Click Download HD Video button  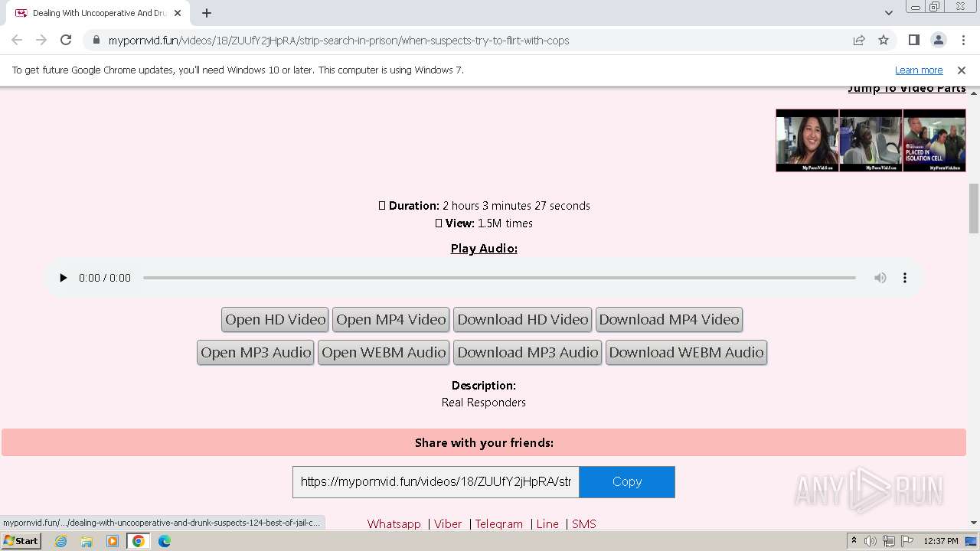(x=523, y=320)
